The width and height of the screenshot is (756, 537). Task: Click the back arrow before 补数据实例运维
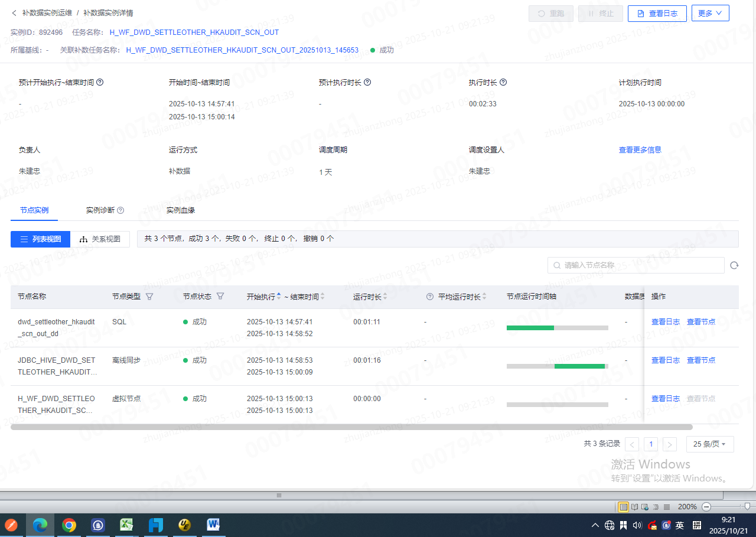tap(14, 13)
